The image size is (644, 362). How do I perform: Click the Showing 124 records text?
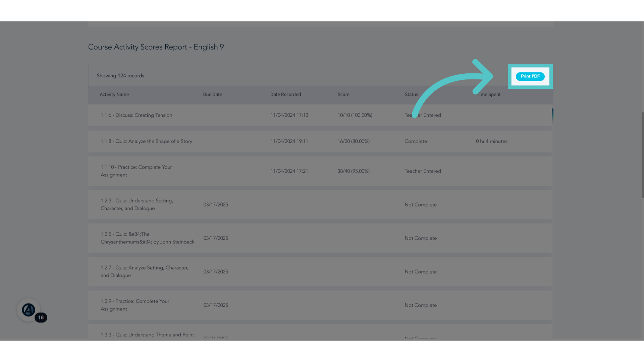[x=121, y=76]
